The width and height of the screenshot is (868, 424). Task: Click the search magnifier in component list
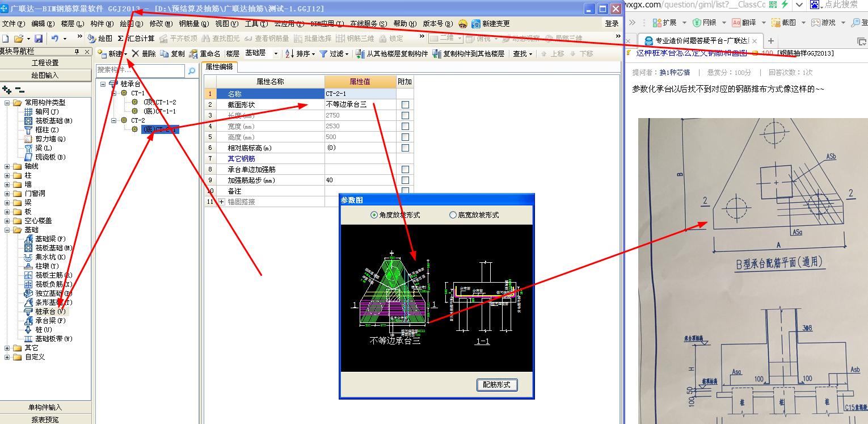[x=192, y=70]
